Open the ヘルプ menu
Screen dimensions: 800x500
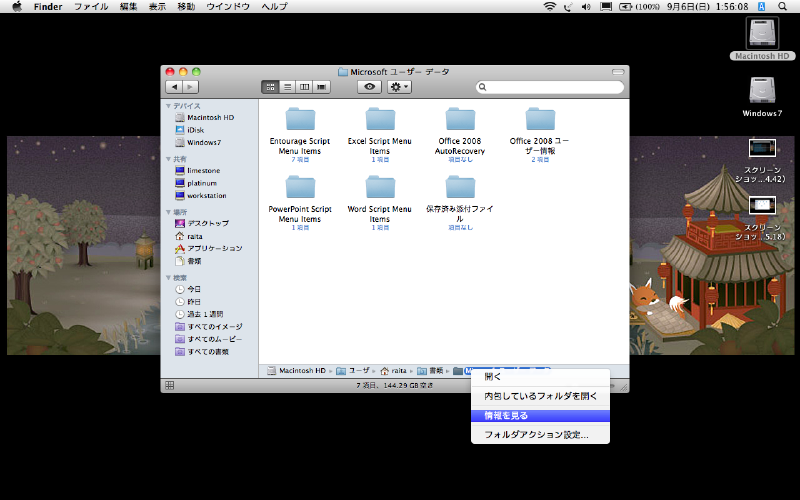tap(274, 7)
